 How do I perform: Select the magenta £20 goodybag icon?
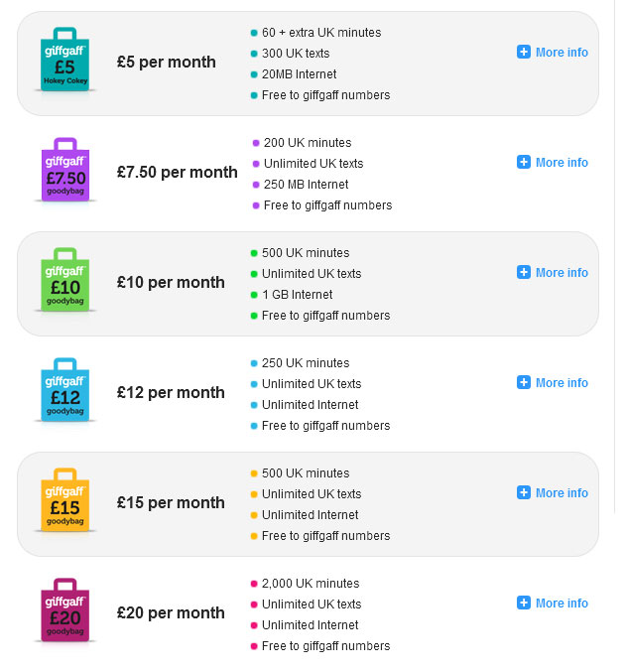click(x=64, y=609)
